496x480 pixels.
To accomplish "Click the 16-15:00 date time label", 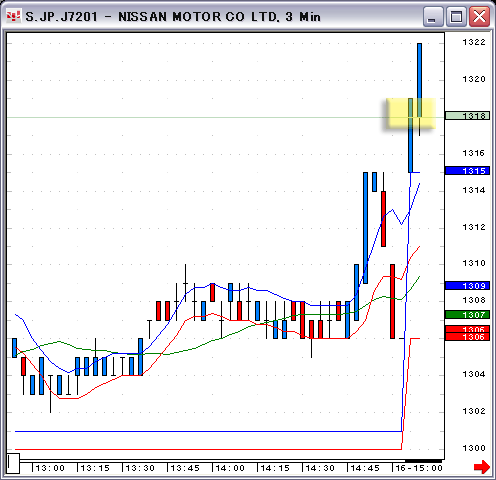I will [419, 468].
